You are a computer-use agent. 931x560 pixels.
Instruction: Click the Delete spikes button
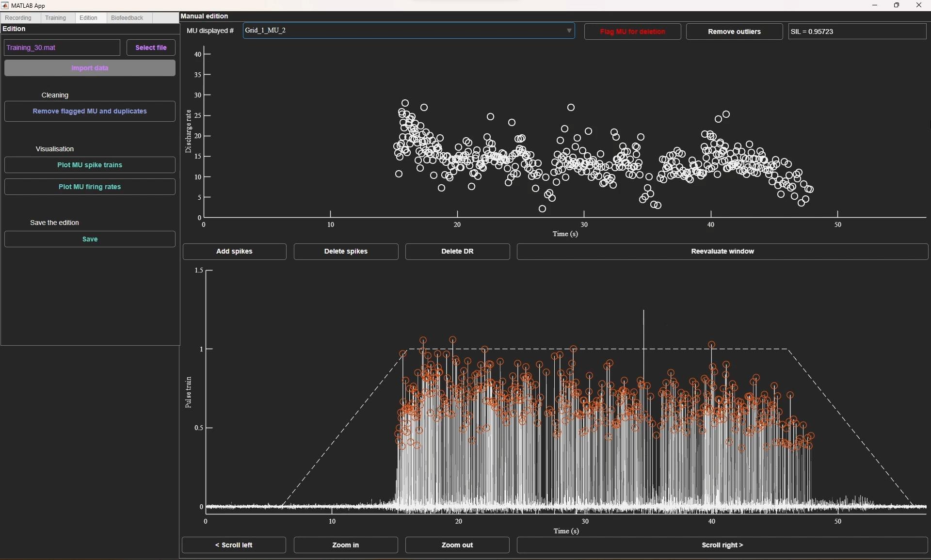pyautogui.click(x=346, y=252)
